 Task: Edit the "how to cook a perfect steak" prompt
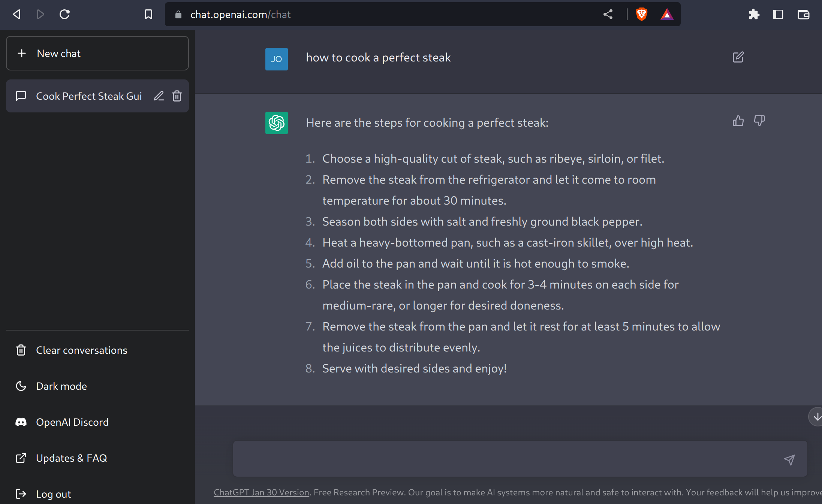coord(738,57)
